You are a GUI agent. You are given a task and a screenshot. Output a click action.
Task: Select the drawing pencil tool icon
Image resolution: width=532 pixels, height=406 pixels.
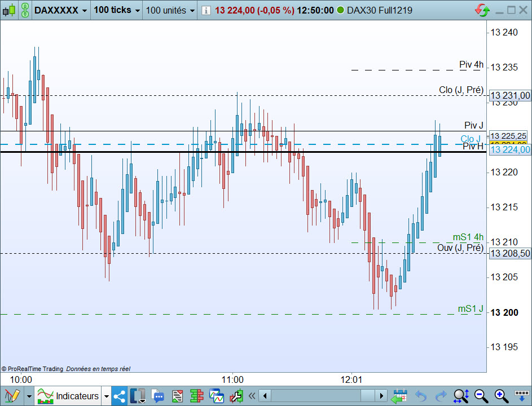pos(12,396)
